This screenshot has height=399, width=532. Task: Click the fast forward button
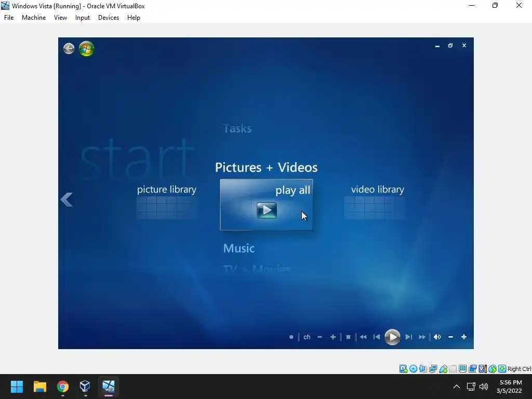pyautogui.click(x=422, y=337)
